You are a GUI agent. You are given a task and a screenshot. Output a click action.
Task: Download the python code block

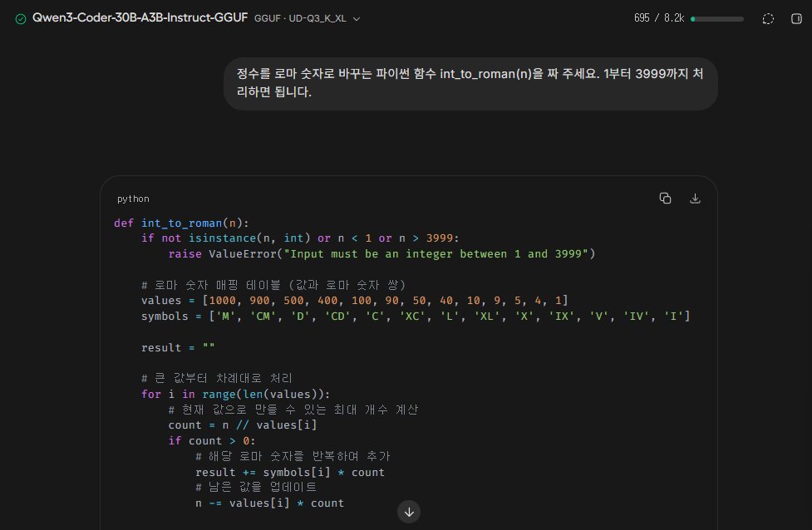695,199
